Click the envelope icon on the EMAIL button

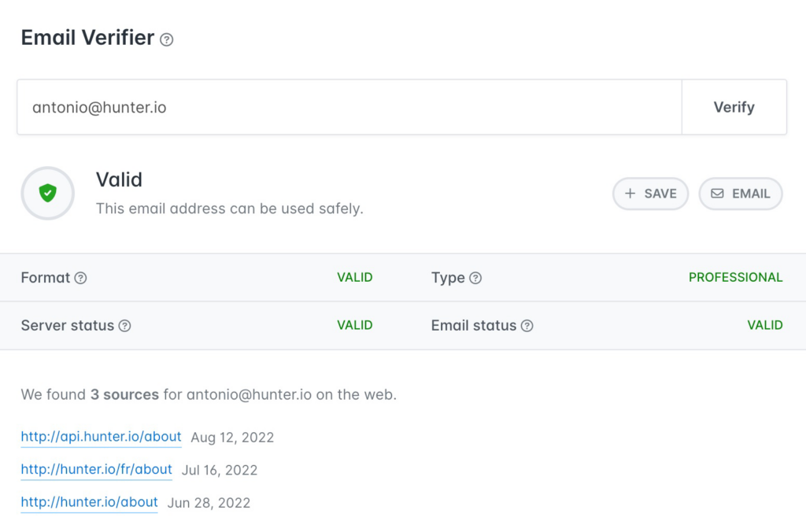(717, 194)
